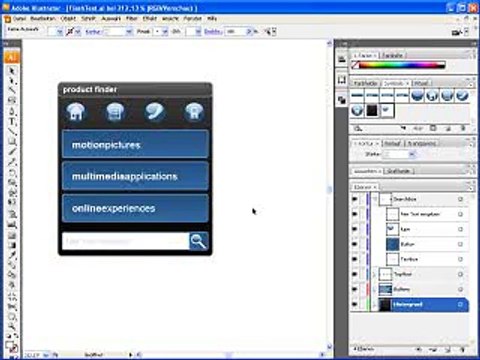
Task: Select the Magic Wand tool
Action: [12, 90]
